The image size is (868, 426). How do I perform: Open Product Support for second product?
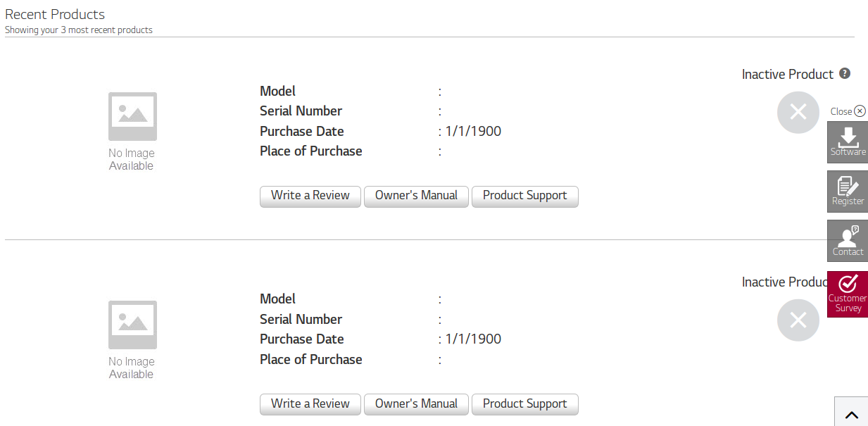click(x=524, y=404)
